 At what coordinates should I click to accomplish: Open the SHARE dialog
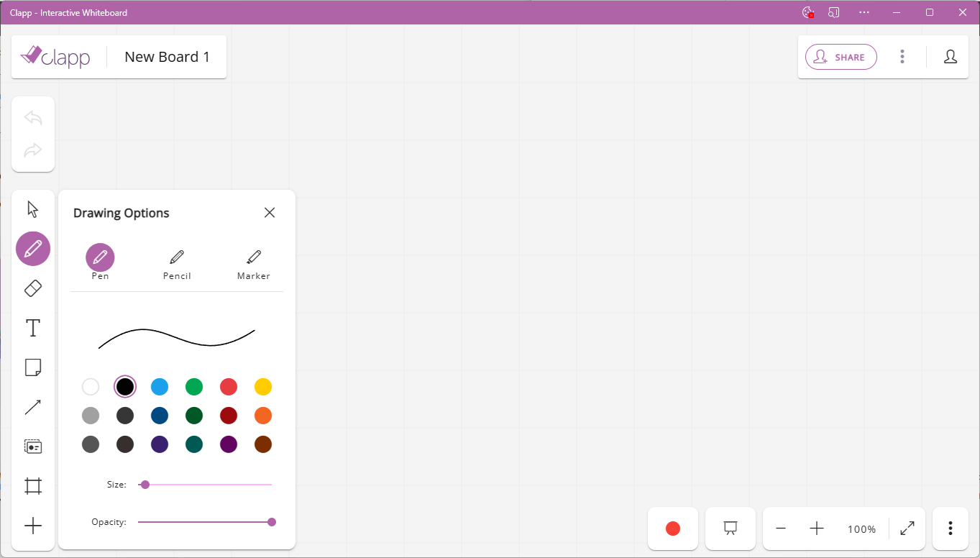(x=841, y=56)
